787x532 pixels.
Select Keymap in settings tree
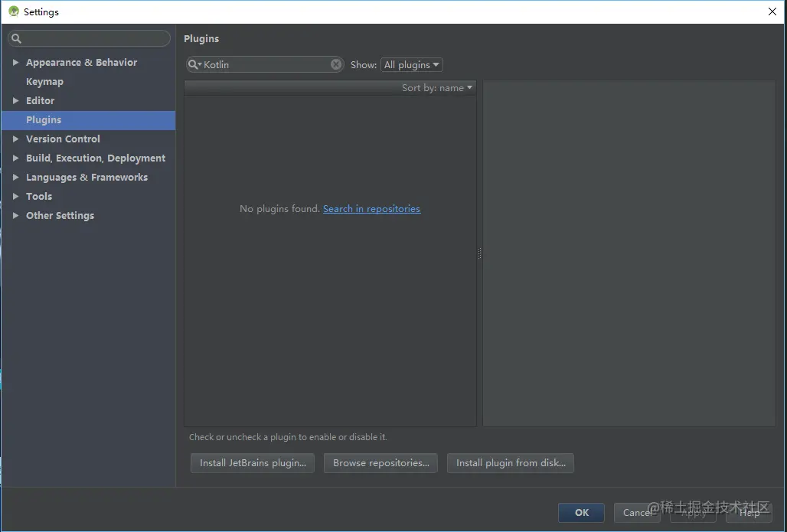[44, 81]
